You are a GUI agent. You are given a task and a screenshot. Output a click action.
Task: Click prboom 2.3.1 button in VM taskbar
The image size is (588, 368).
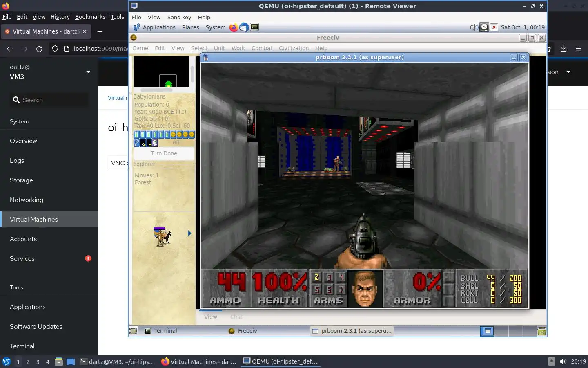tap(351, 331)
